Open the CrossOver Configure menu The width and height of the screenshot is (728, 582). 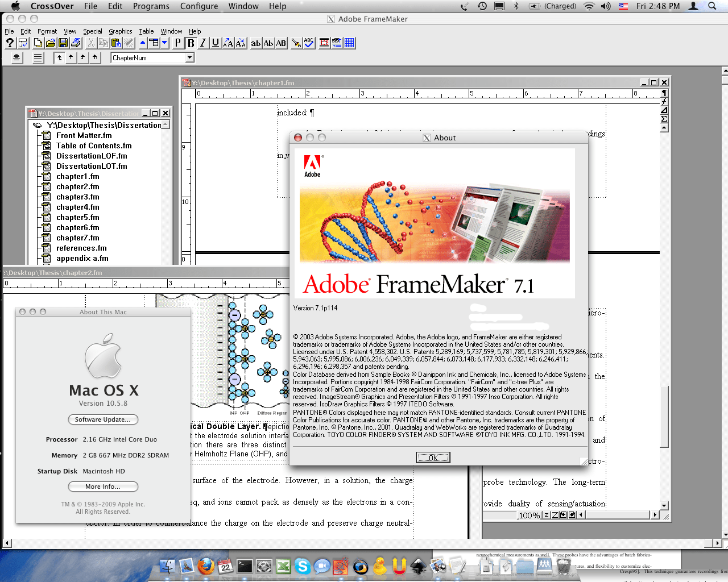coord(199,6)
